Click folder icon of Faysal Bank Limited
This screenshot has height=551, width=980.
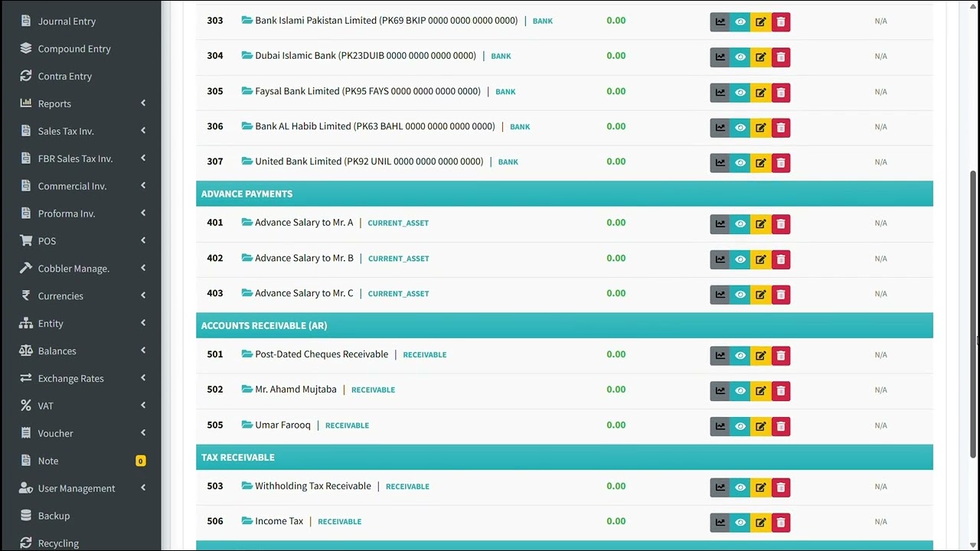coord(247,91)
